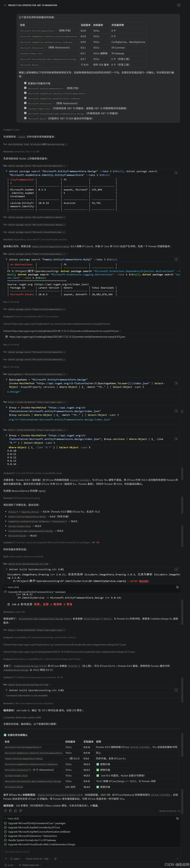
Task: Check the Microsoft.EntityFrameworkCore.* task checkbox
Action: (x=25, y=88)
